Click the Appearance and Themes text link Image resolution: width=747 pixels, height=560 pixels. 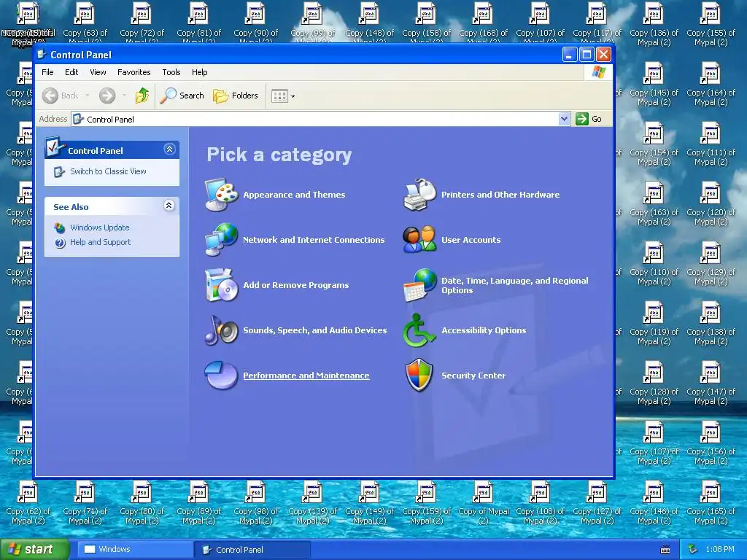[x=294, y=195]
